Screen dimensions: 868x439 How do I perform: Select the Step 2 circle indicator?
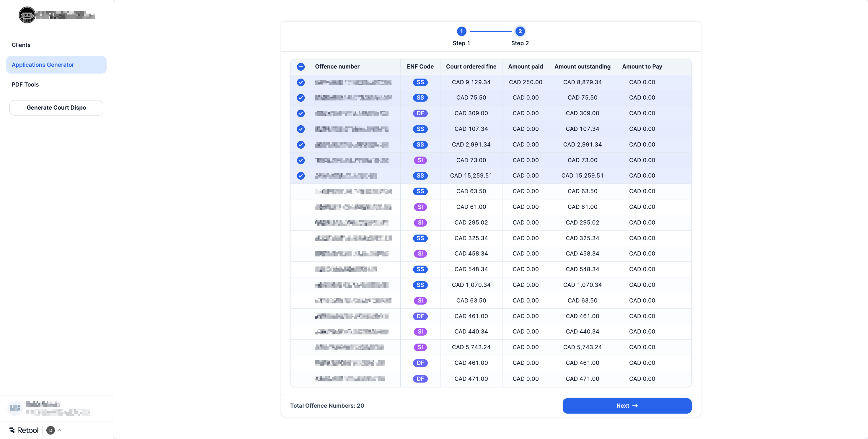click(x=520, y=31)
